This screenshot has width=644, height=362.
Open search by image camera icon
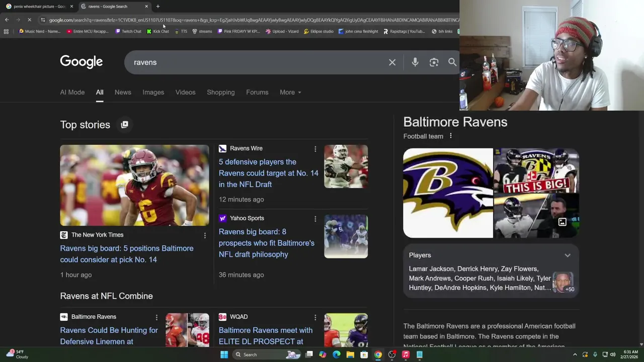(x=434, y=62)
